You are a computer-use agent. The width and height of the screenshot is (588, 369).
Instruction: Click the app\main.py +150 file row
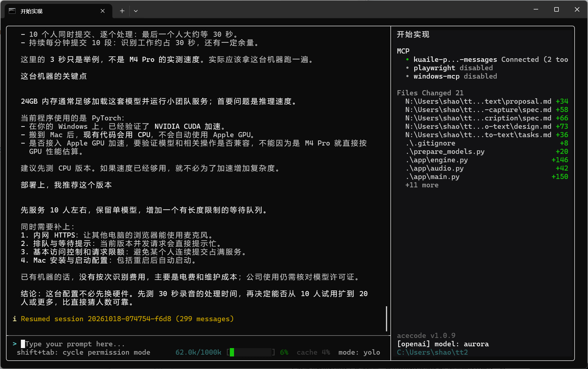(487, 177)
